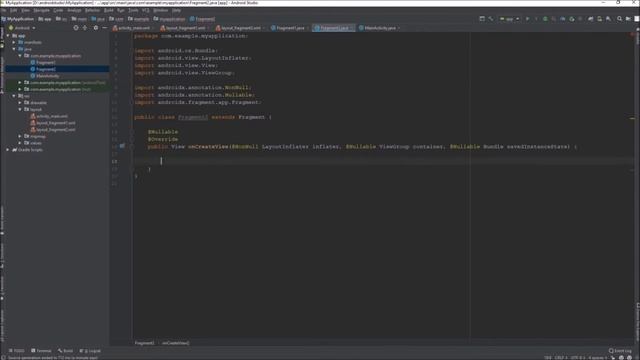Select MainActivity class in project tree

tap(45, 76)
